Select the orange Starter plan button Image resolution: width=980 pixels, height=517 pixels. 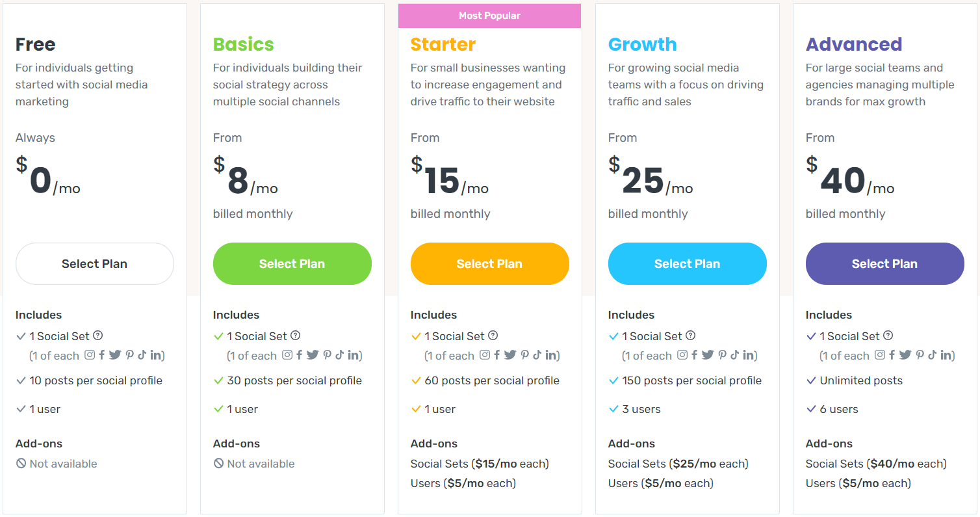coord(490,263)
